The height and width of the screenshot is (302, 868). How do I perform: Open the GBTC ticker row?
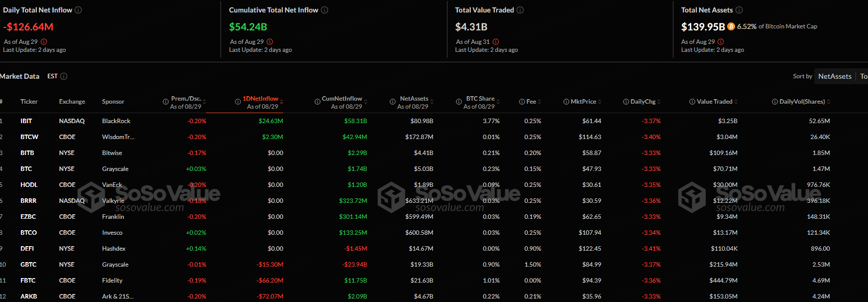tap(28, 265)
